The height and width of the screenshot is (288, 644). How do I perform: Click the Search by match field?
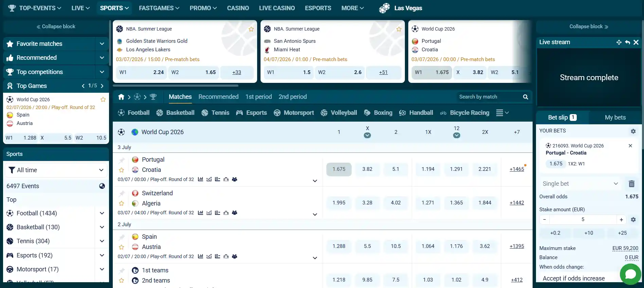click(x=489, y=97)
